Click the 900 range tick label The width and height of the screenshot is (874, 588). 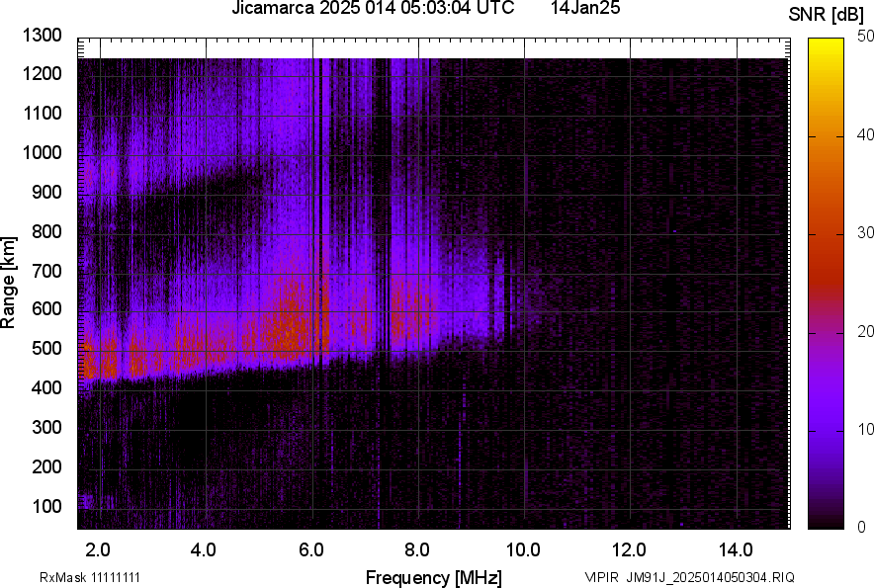tap(46, 192)
